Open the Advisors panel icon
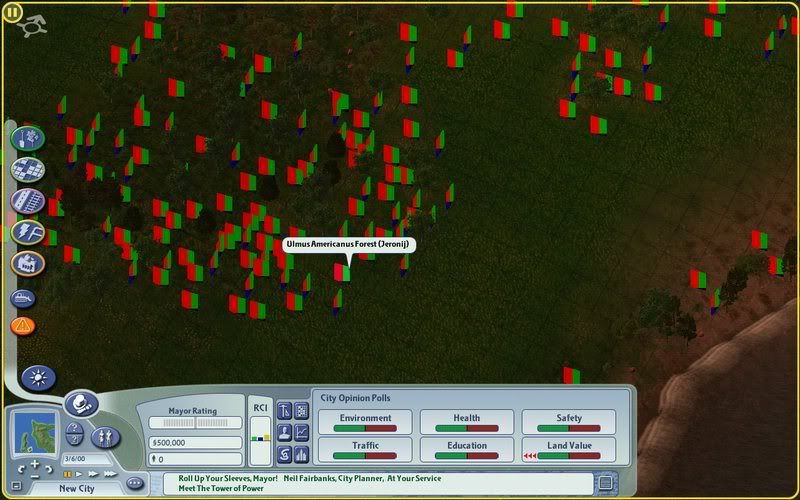The height and width of the screenshot is (500, 800). pyautogui.click(x=285, y=433)
